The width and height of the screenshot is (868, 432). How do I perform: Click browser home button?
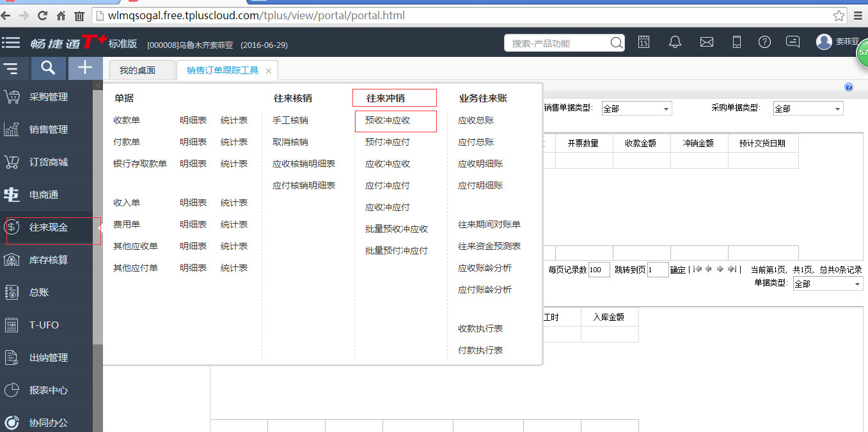(61, 15)
